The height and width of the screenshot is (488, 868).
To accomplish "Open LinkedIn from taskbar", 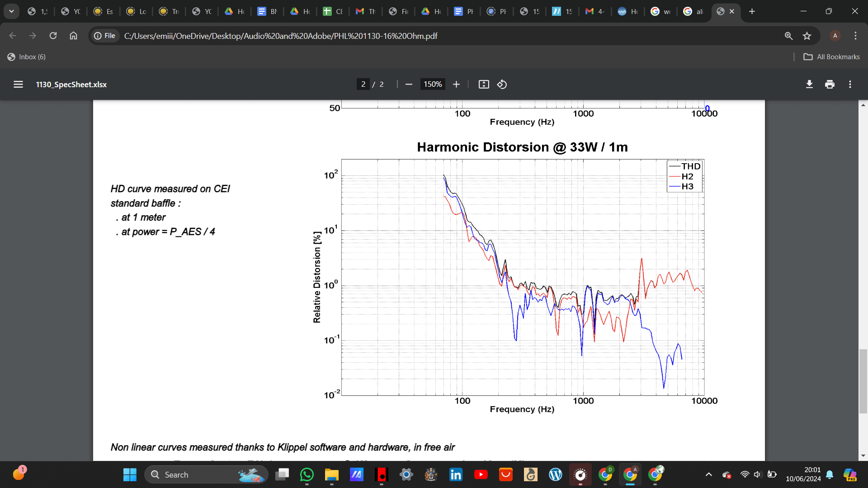I will pyautogui.click(x=456, y=474).
